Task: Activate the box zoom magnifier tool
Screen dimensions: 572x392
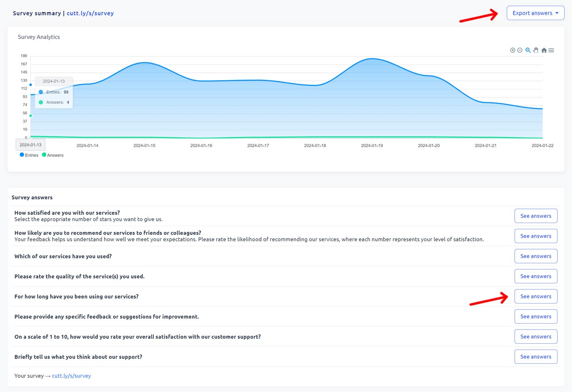Action: (528, 50)
